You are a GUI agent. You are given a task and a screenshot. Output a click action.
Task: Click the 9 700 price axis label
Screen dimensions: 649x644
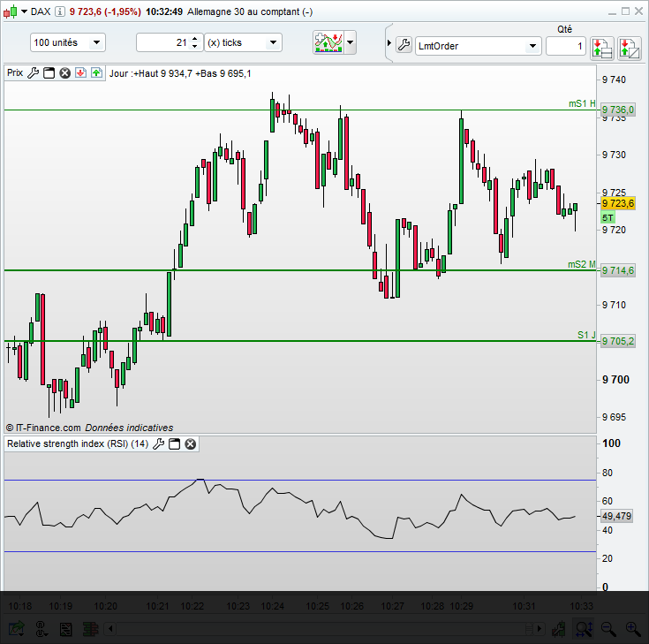coord(616,380)
